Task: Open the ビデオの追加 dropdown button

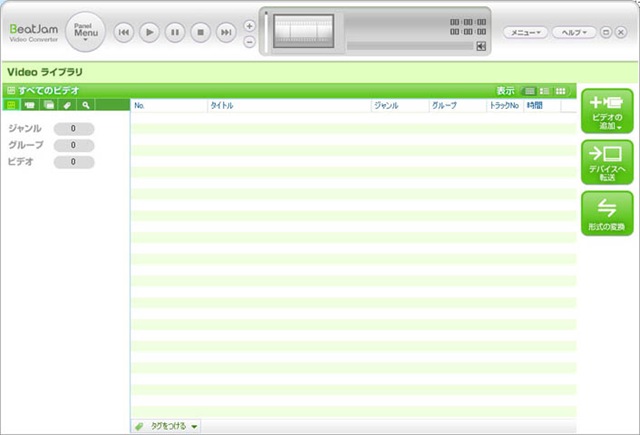Action: [x=607, y=111]
